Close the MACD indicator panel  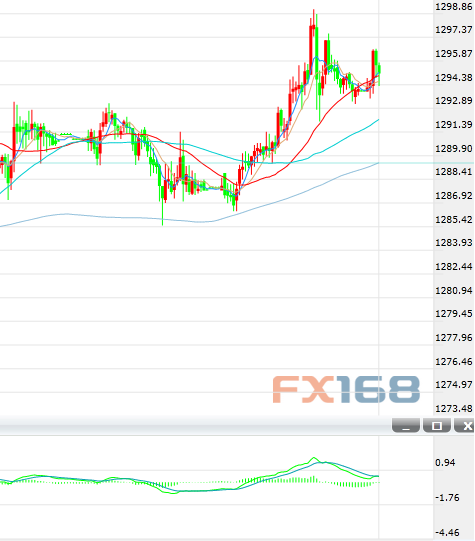click(x=465, y=426)
